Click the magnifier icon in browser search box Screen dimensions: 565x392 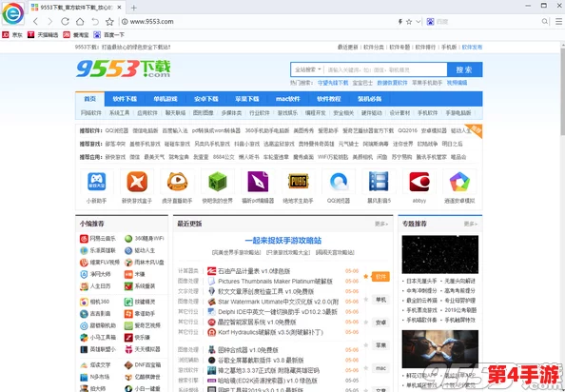(x=545, y=22)
